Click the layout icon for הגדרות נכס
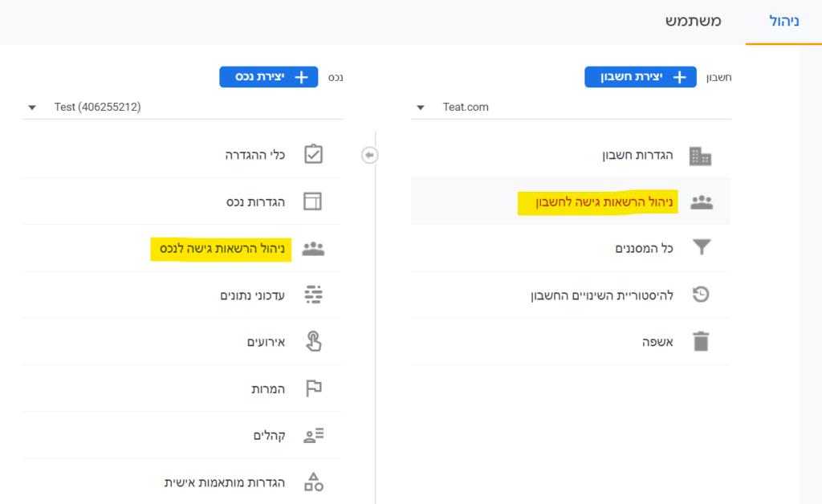The width and height of the screenshot is (822, 504). tap(312, 201)
